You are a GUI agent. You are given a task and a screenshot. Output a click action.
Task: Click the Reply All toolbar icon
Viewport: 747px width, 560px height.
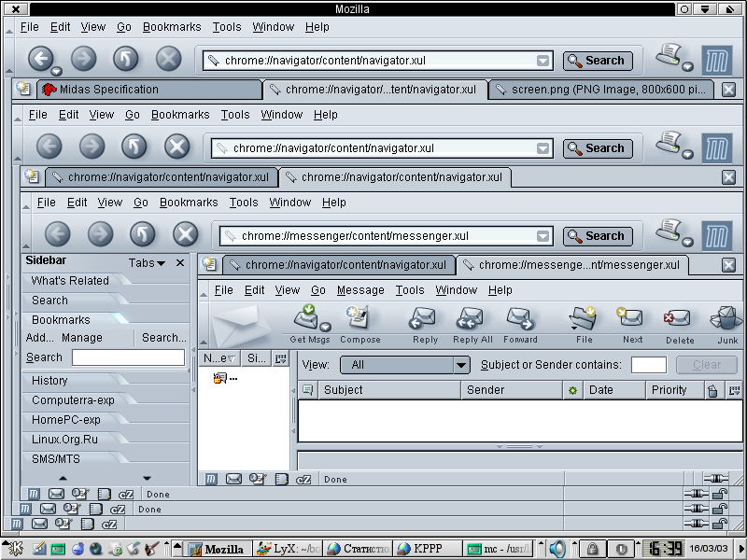coord(472,319)
